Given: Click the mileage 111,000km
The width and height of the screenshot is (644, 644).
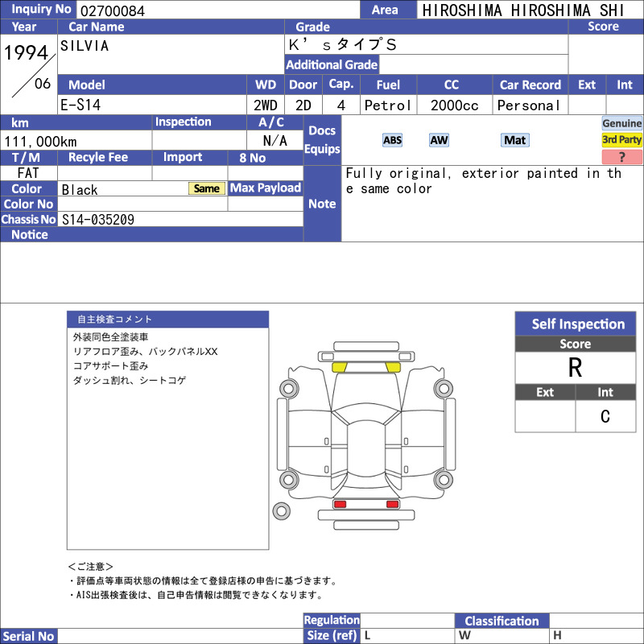Looking at the screenshot, I should (x=40, y=142).
